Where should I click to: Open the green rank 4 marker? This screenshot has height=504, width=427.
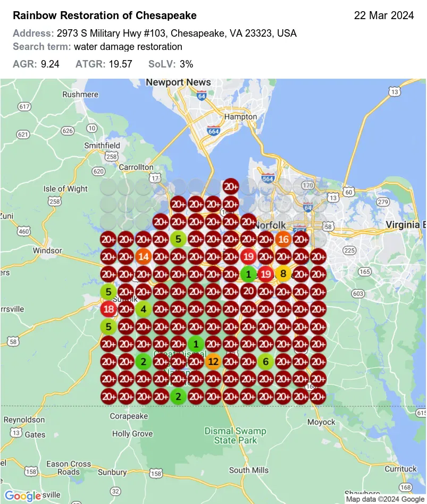pos(143,309)
